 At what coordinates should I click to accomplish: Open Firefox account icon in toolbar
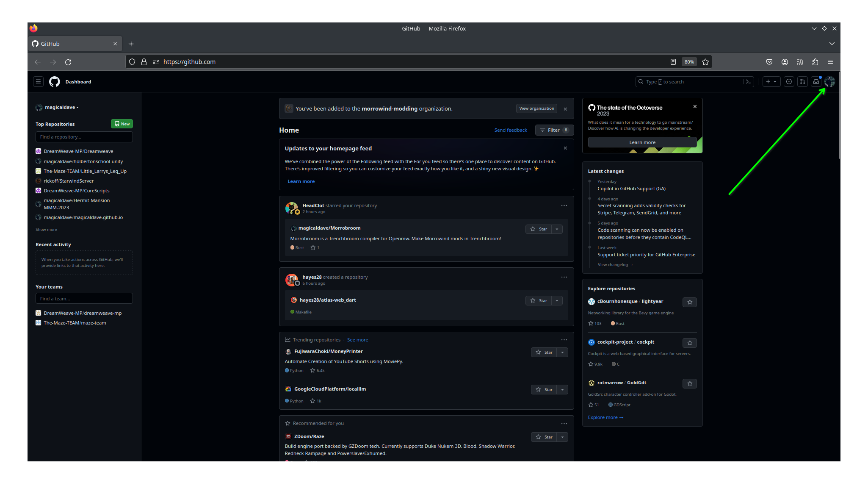(785, 62)
